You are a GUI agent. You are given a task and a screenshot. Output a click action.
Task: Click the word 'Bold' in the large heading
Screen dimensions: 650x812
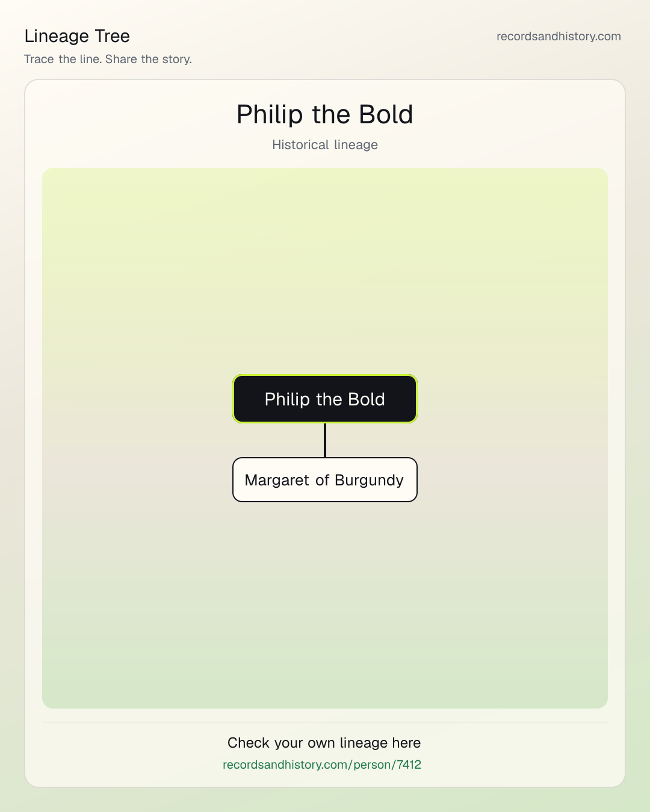tap(386, 114)
